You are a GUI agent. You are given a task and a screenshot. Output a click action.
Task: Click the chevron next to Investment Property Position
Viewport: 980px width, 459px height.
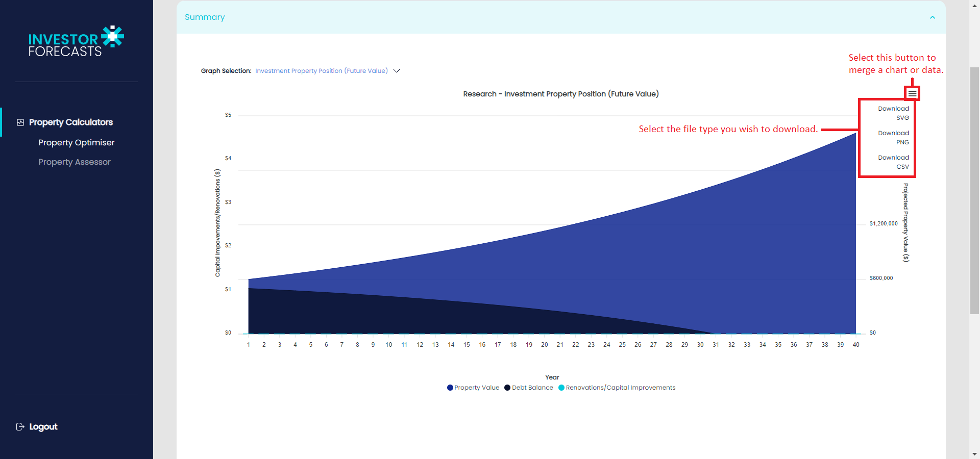click(397, 71)
